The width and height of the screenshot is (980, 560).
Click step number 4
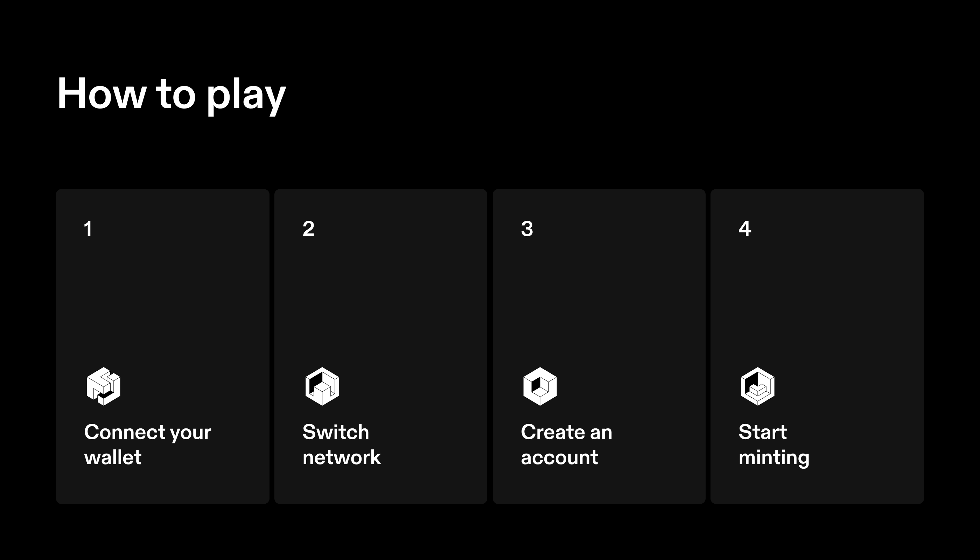[x=745, y=229]
